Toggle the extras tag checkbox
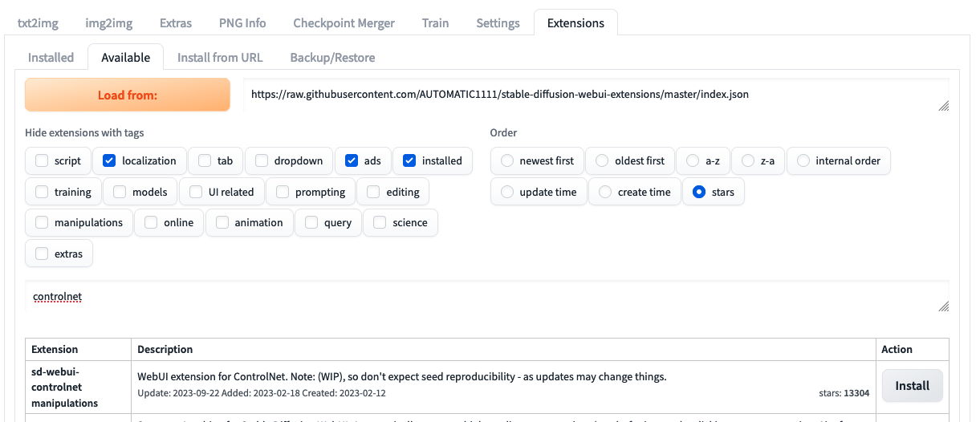 click(42, 254)
